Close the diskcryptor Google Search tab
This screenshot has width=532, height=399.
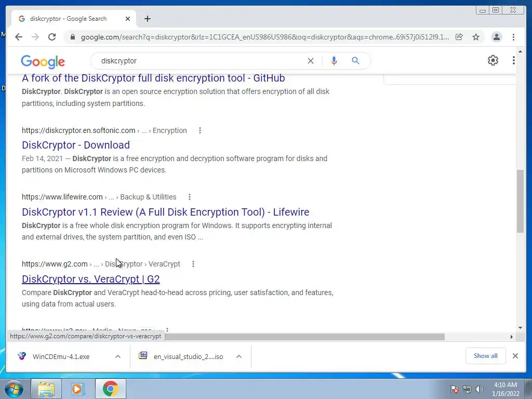(x=128, y=19)
